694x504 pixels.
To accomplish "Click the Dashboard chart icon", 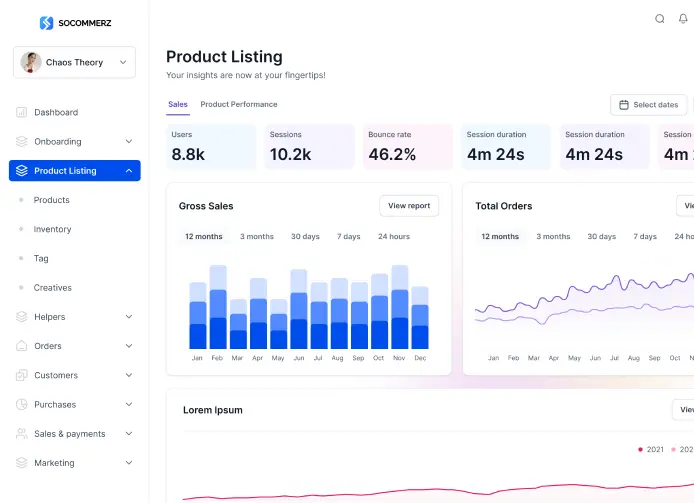I will point(21,112).
